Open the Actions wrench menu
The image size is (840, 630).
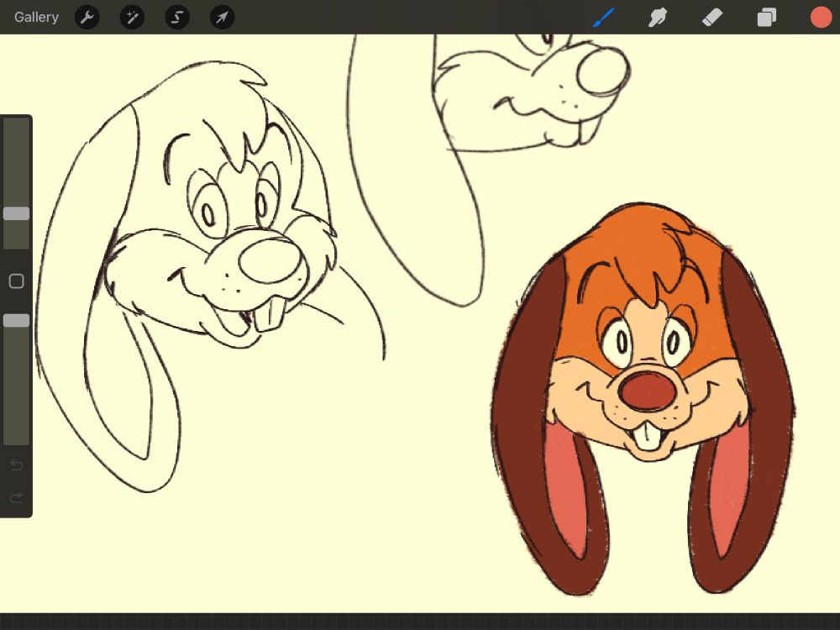pos(87,17)
